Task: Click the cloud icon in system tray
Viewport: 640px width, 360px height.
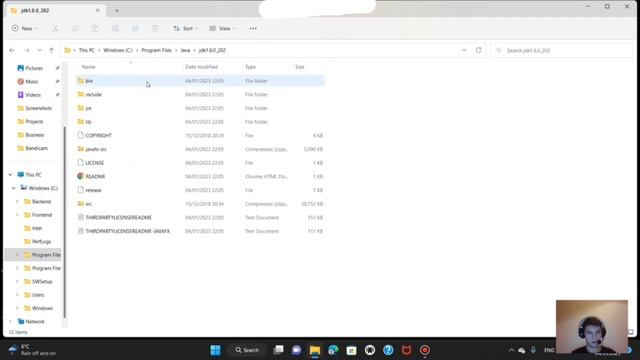Action: (522, 350)
